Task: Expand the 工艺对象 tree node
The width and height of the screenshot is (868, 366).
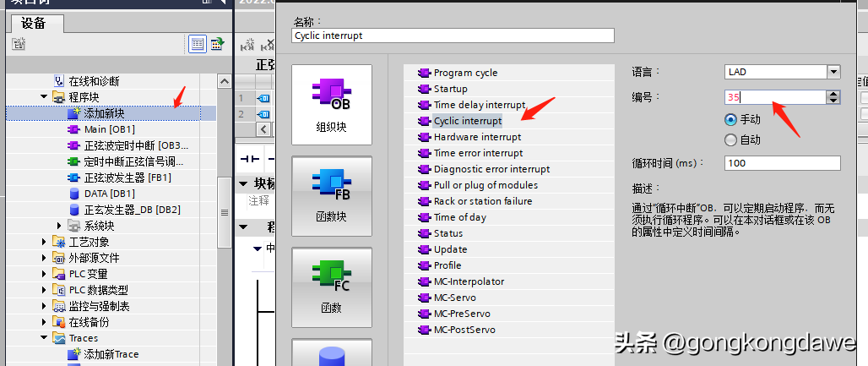Action: [x=44, y=242]
